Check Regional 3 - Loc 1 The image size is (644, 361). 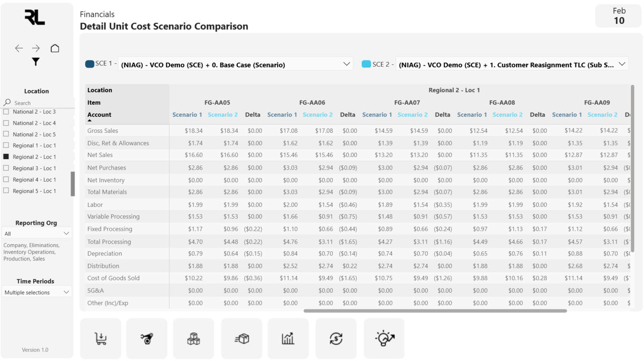point(6,168)
